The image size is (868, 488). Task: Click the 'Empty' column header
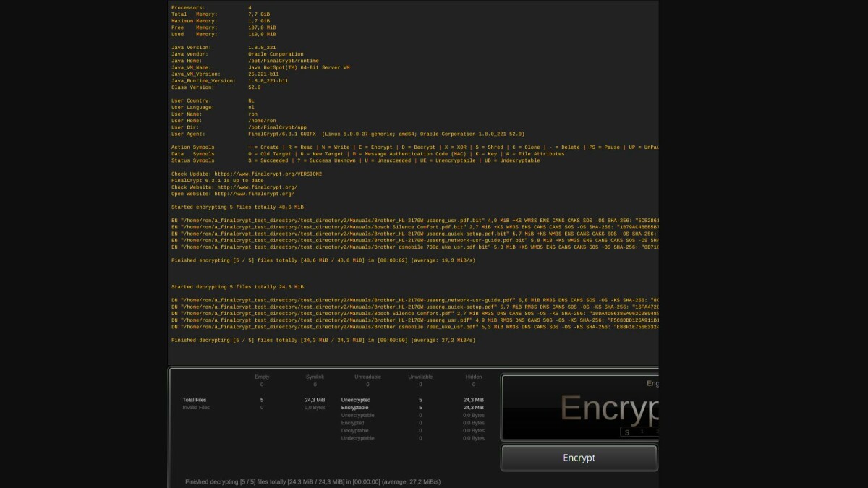coord(262,377)
